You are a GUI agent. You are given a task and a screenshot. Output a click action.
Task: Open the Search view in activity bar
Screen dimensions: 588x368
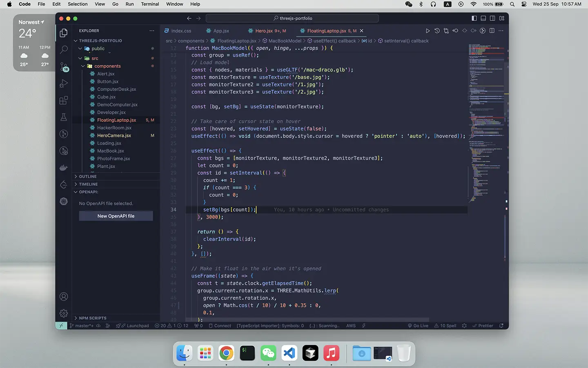64,50
